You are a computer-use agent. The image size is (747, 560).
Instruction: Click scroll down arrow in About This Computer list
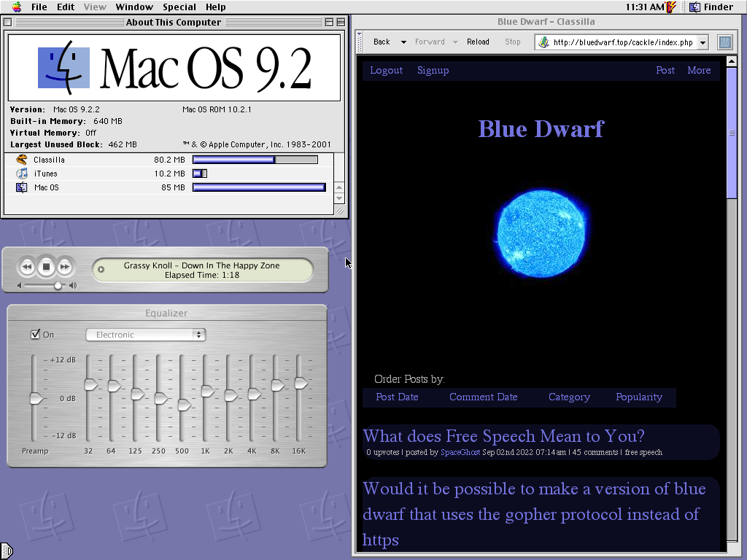coord(339,198)
